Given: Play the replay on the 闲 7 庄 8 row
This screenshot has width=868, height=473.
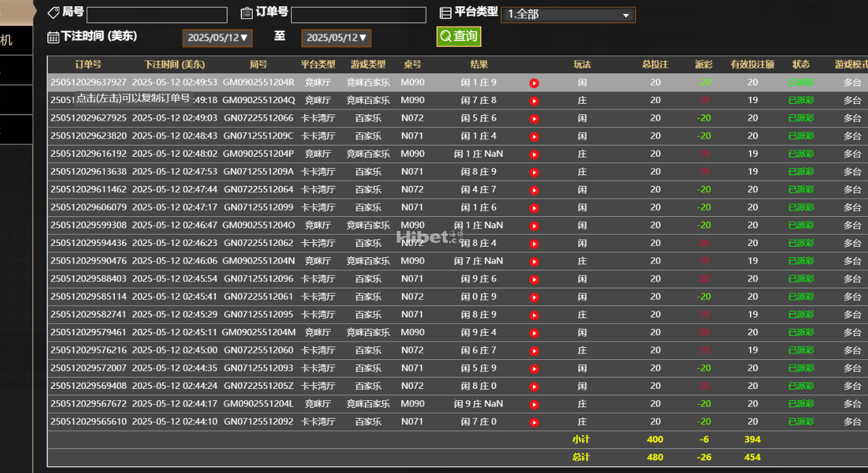Looking at the screenshot, I should click(534, 100).
